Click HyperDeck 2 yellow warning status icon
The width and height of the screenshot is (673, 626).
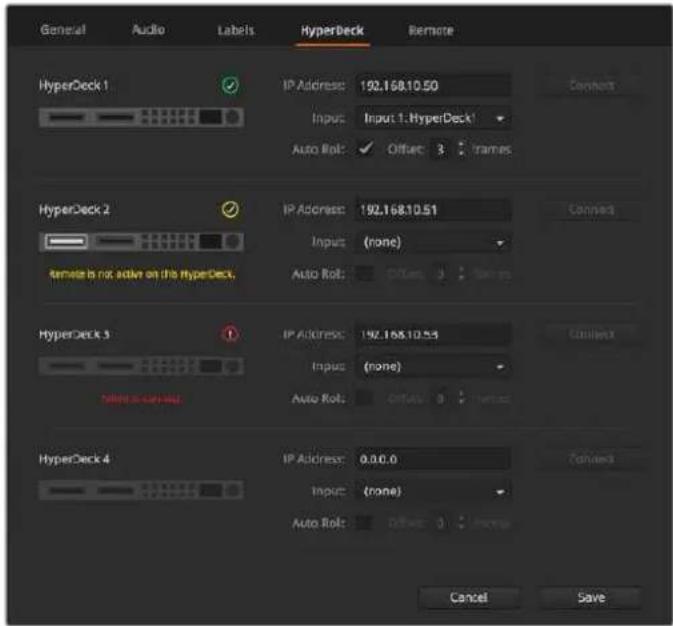coord(230,210)
